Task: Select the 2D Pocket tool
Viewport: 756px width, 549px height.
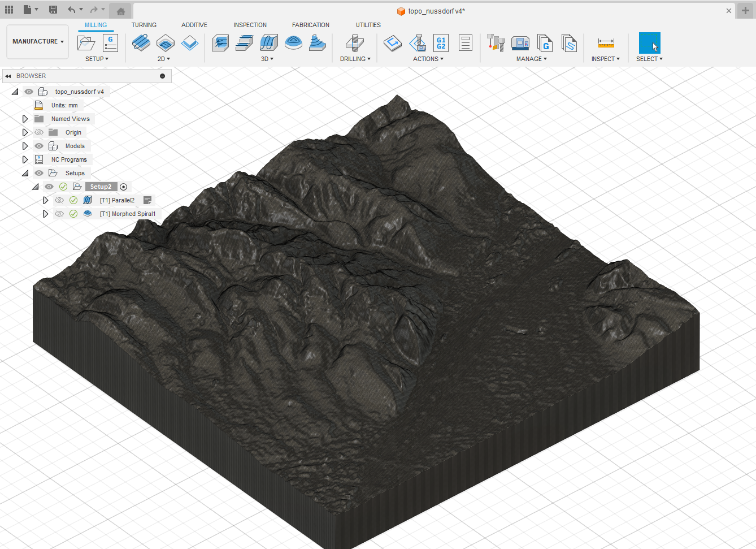Action: tap(166, 43)
